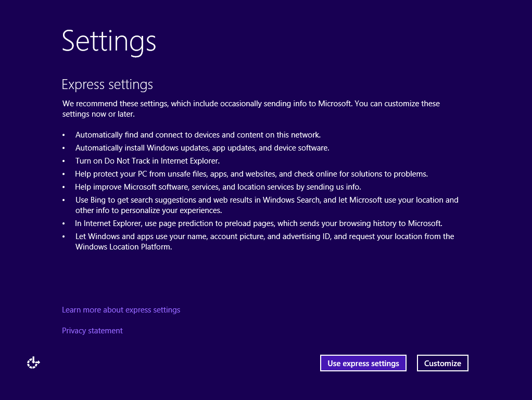Click the bullet dot beside 'Use Bing' item
Screen dimensions: 532x400
click(x=64, y=201)
